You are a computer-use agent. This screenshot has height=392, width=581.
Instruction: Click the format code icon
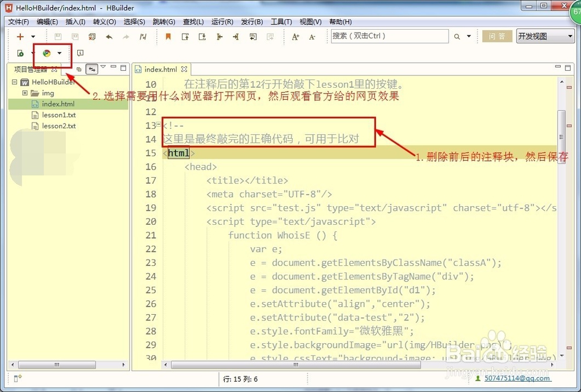(142, 36)
